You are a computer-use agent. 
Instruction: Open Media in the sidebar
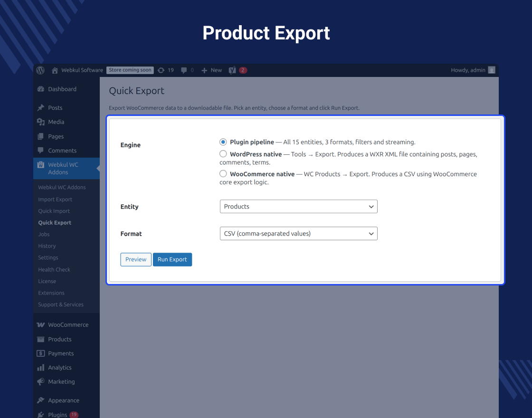[x=56, y=122]
